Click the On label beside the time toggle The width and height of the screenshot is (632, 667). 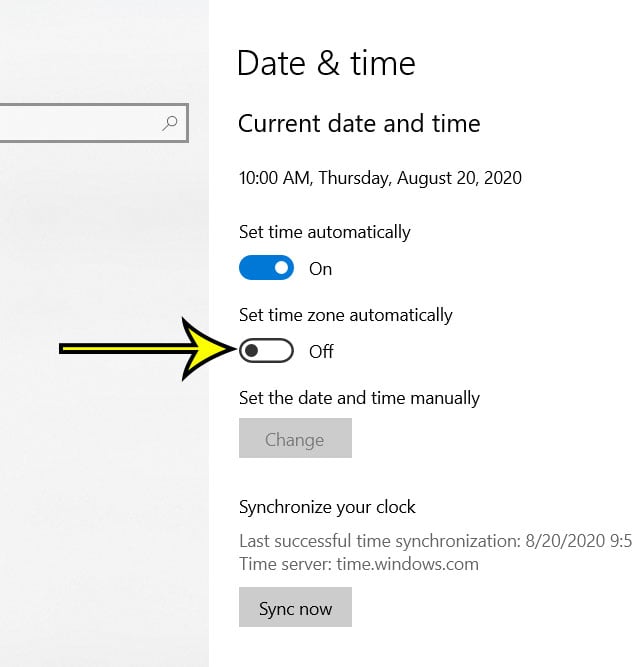[x=320, y=269]
